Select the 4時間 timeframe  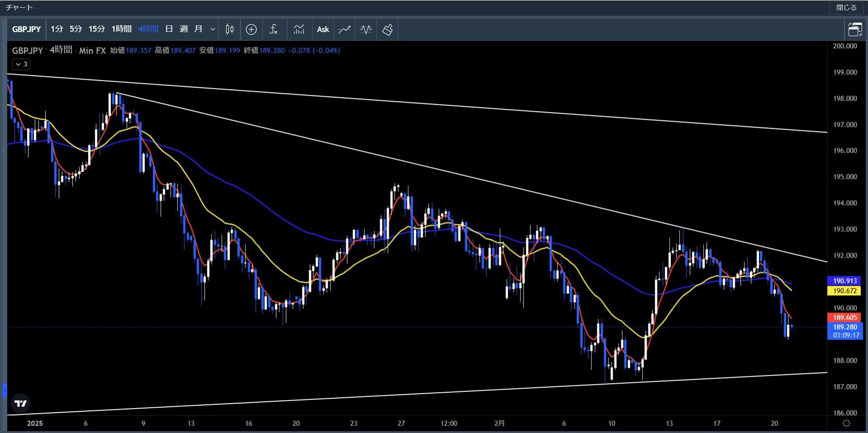[148, 29]
